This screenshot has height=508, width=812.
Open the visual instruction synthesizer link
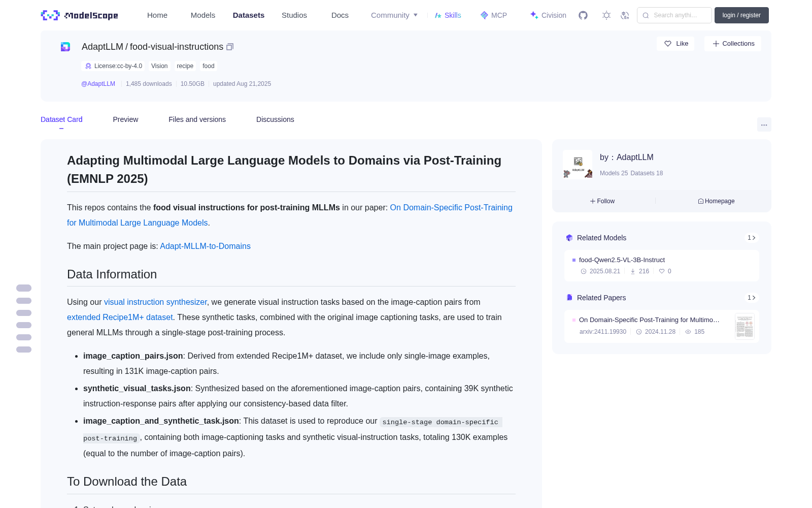[155, 302]
